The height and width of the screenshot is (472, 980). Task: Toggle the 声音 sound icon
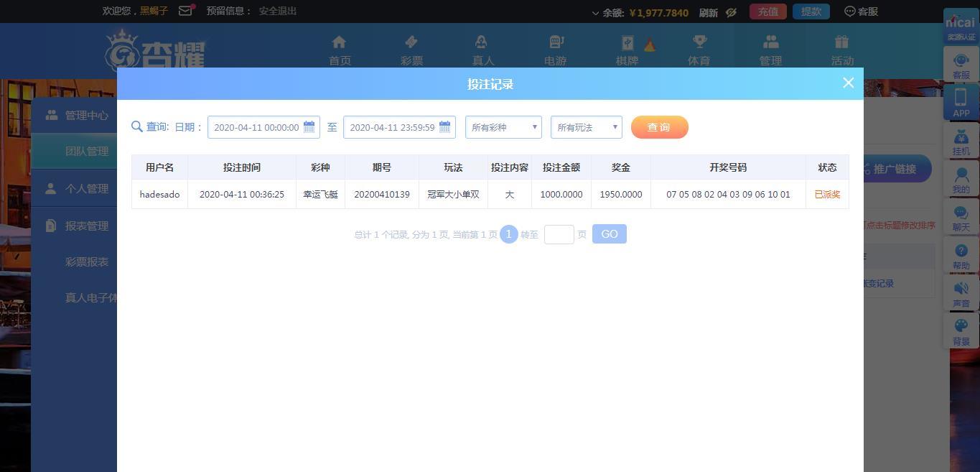pyautogui.click(x=961, y=289)
